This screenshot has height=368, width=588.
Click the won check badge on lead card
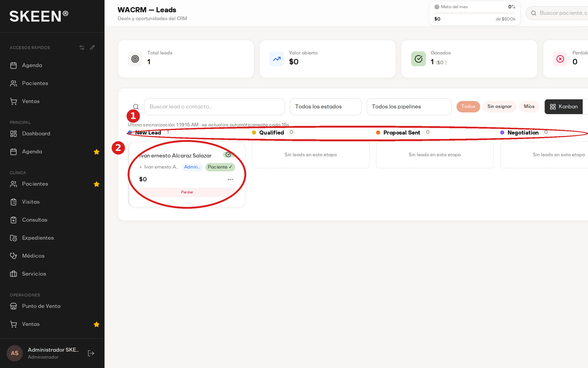click(x=229, y=155)
